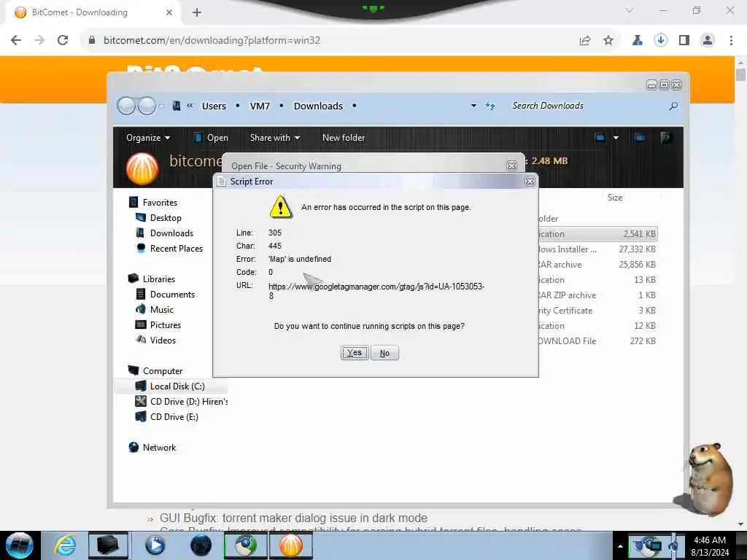Viewport: 747px width, 560px height.
Task: Click the Explorer help icon
Action: click(665, 138)
